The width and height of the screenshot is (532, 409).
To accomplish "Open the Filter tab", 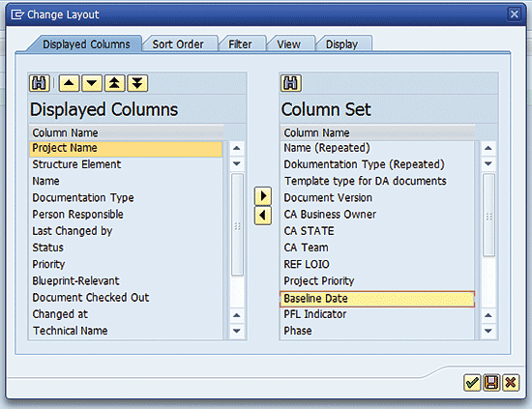I will (240, 44).
